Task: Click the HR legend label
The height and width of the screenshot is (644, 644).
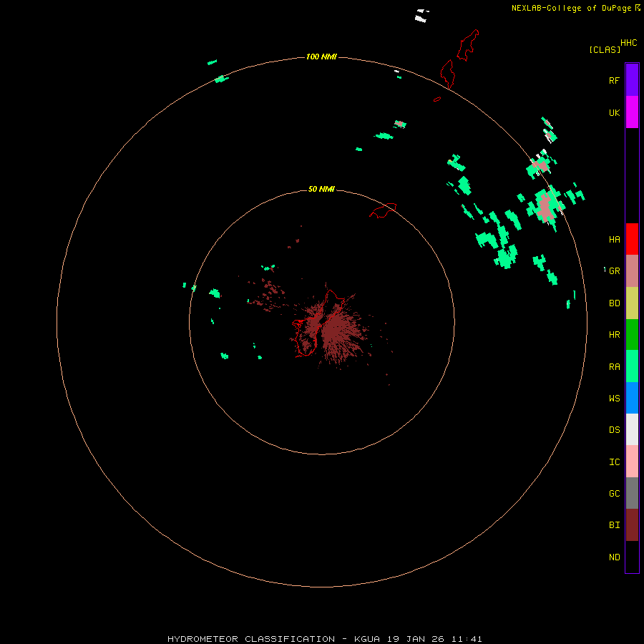Action: pyautogui.click(x=614, y=335)
